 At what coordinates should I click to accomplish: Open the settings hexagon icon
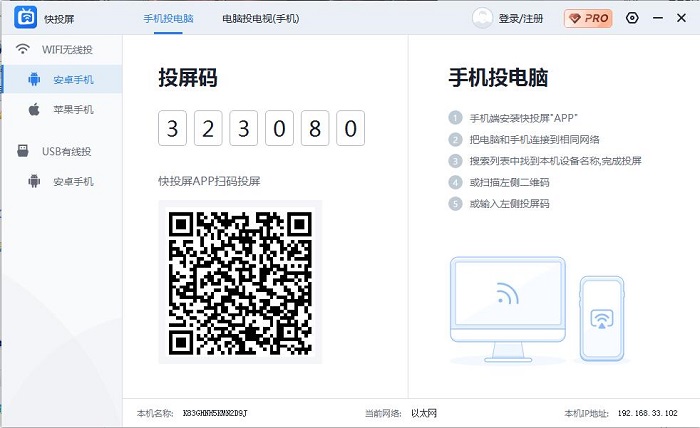pyautogui.click(x=632, y=18)
